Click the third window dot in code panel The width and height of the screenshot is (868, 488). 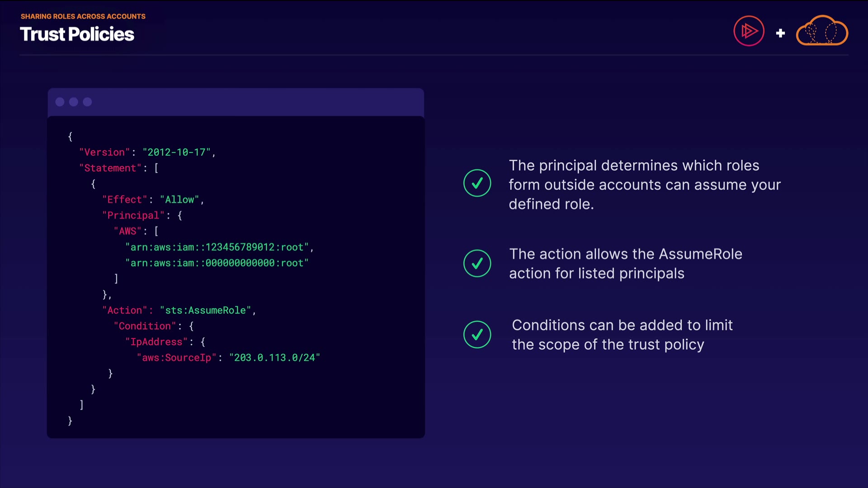(88, 102)
